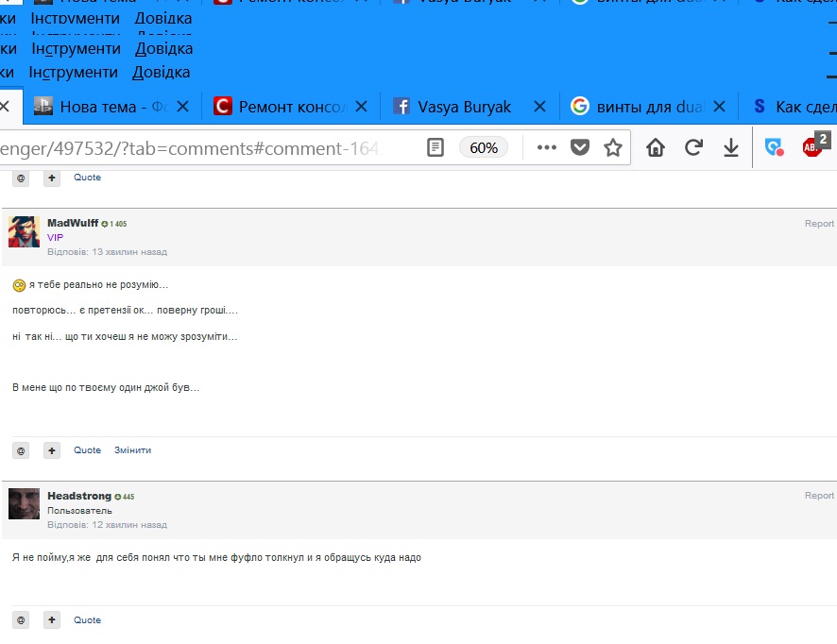The image size is (837, 644).
Task: Switch to the Vasya Buryak Facebook tab
Action: [x=464, y=107]
